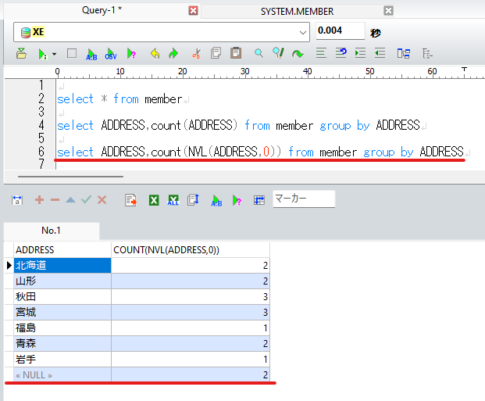485x401 pixels.
Task: Click line 4 count(ADDRESS) query text
Action: click(239, 126)
